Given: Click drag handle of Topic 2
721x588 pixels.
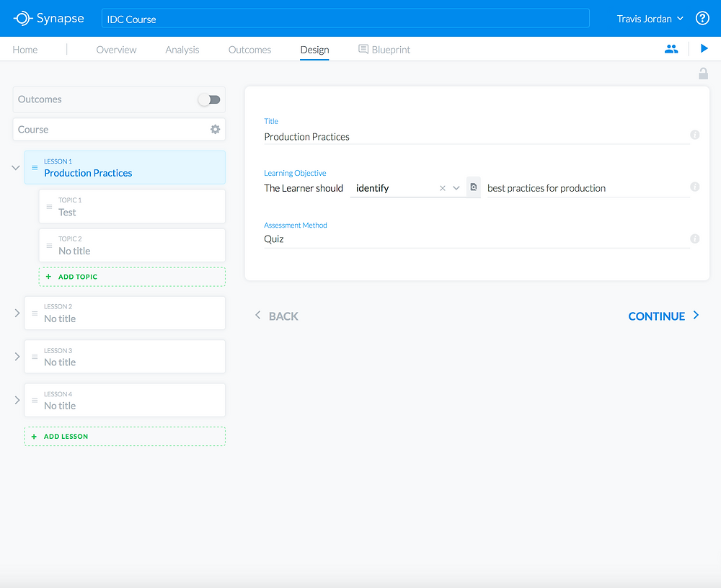Looking at the screenshot, I should point(49,246).
